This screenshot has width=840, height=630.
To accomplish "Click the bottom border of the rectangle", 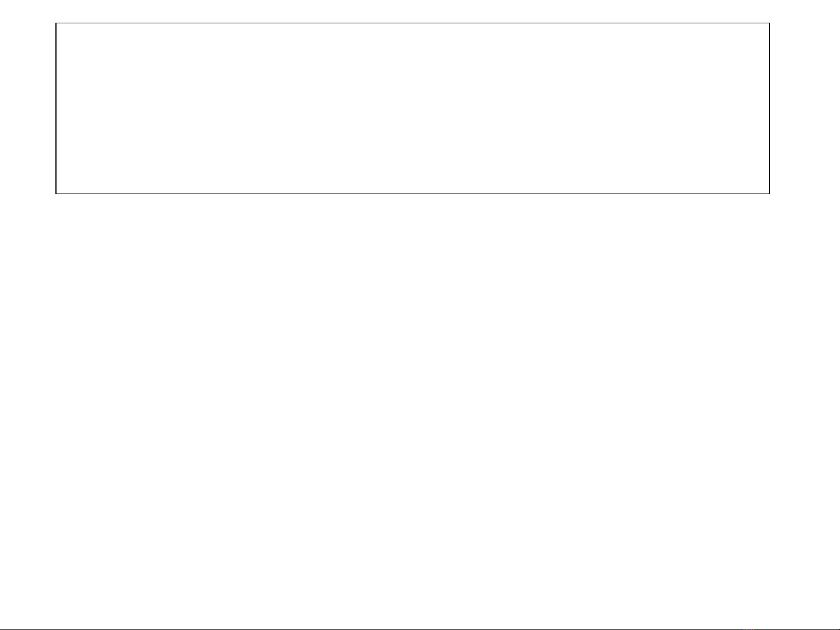I will pyautogui.click(x=413, y=193).
